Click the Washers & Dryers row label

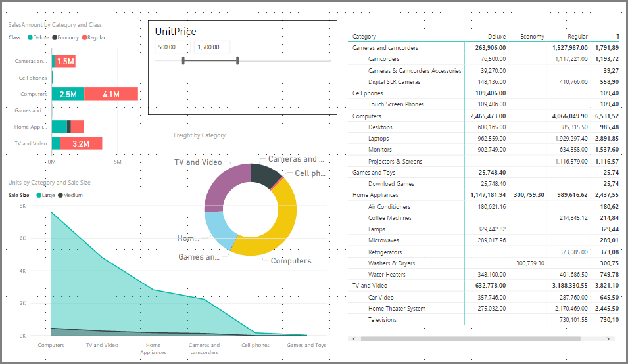coord(391,263)
